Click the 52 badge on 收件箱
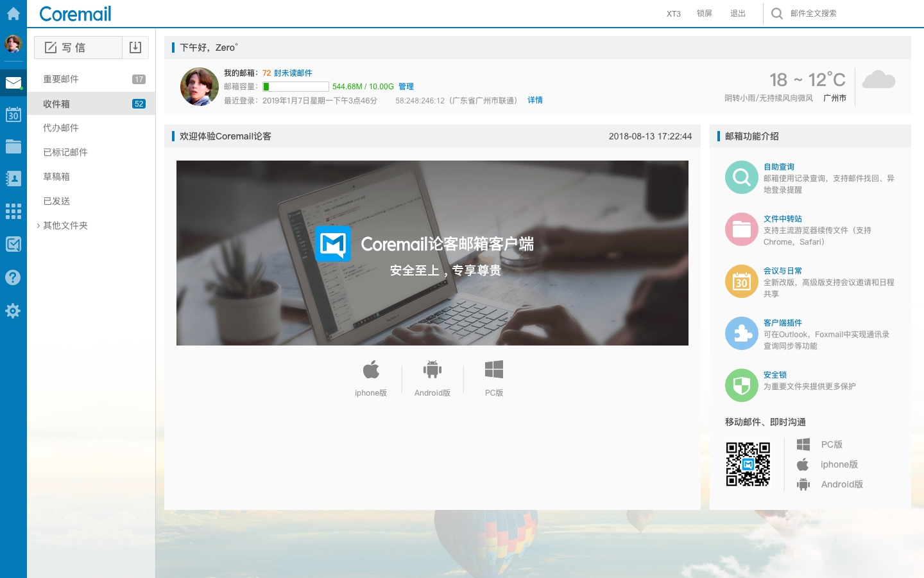 (x=139, y=104)
